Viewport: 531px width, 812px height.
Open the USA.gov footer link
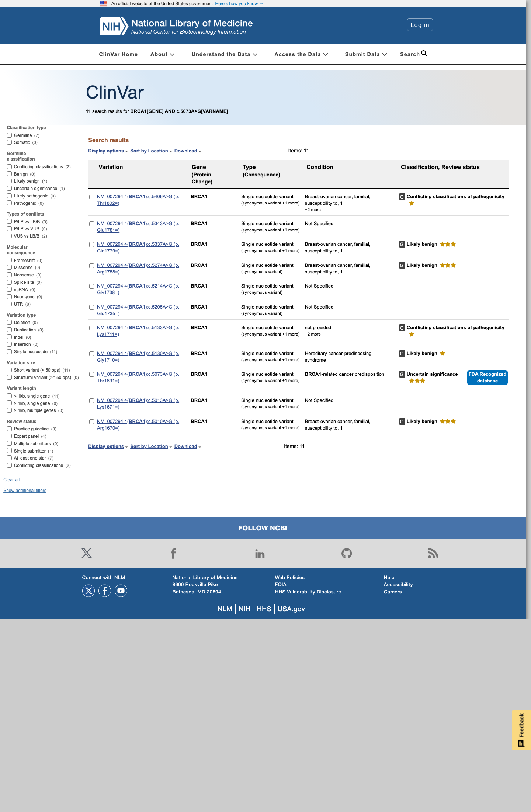291,609
